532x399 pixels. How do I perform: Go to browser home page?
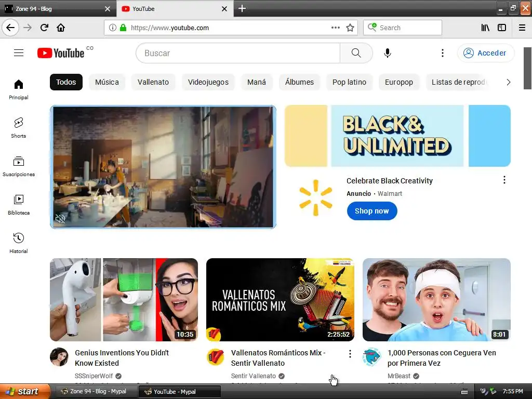coord(61,28)
